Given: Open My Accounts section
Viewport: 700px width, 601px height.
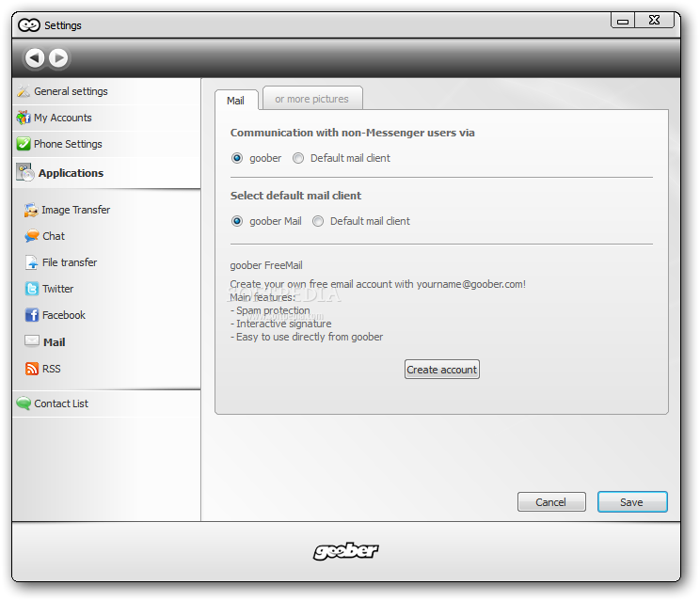Looking at the screenshot, I should coord(106,118).
